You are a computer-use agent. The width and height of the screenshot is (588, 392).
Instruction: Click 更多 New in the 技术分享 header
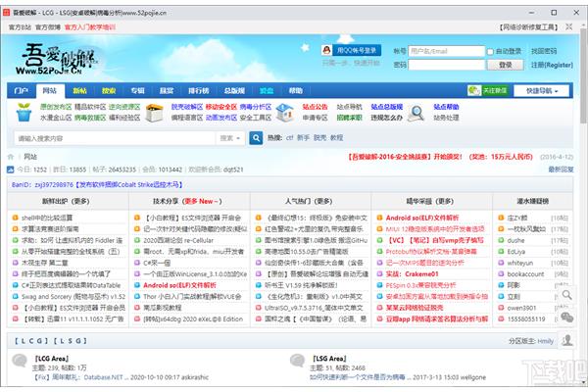click(201, 202)
